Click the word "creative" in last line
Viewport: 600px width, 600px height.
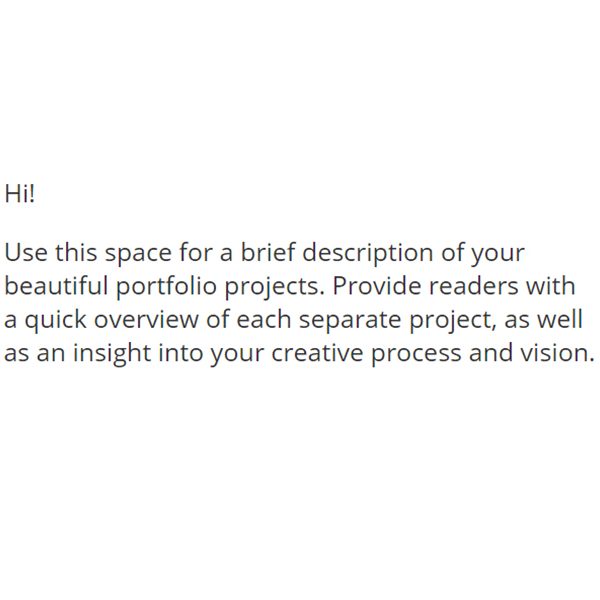pos(317,352)
